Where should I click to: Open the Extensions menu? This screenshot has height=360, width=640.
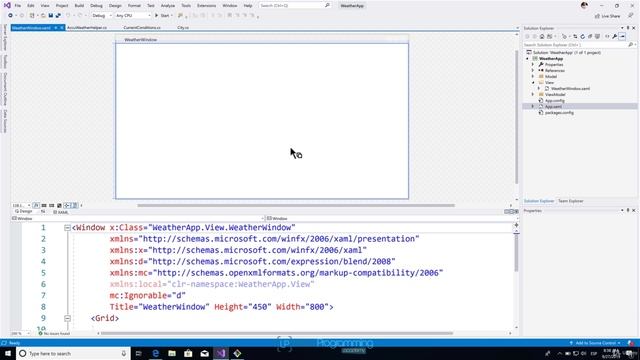tap(207, 6)
